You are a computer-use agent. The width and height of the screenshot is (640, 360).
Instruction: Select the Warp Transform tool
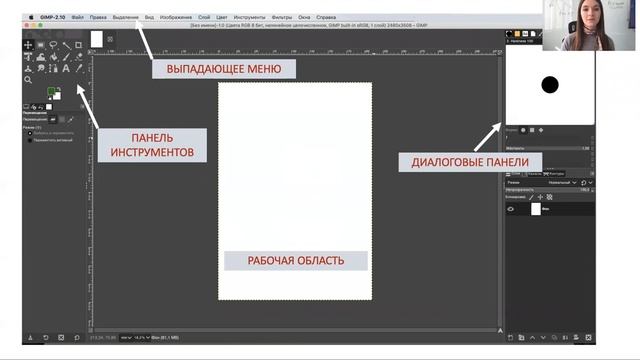tap(41, 57)
